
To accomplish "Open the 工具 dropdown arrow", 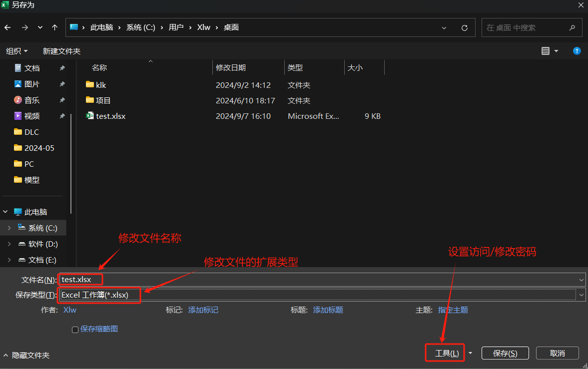I will coord(470,353).
